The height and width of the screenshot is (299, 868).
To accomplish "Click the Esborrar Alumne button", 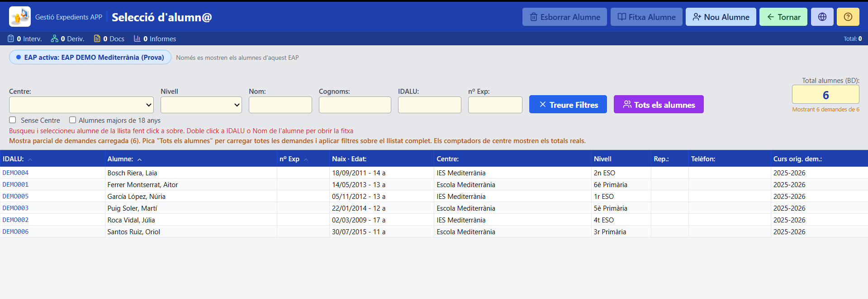I will (564, 17).
